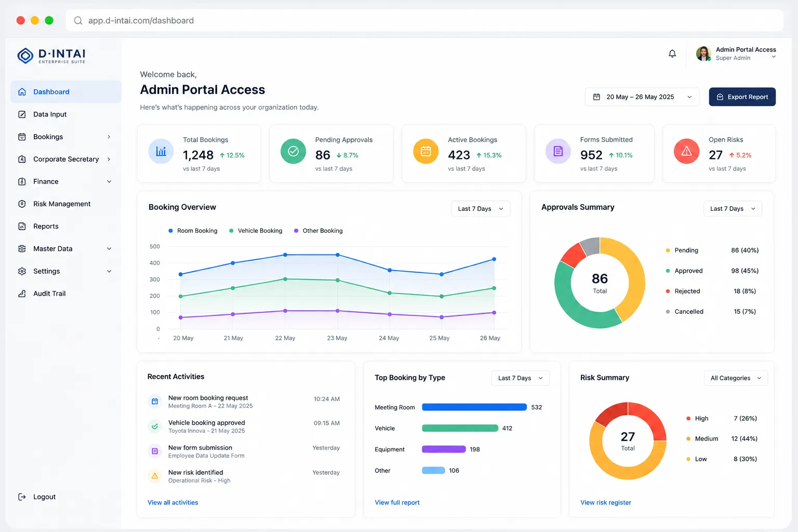
Task: Open the date range 20 May – 26 May dropdown
Action: 642,97
